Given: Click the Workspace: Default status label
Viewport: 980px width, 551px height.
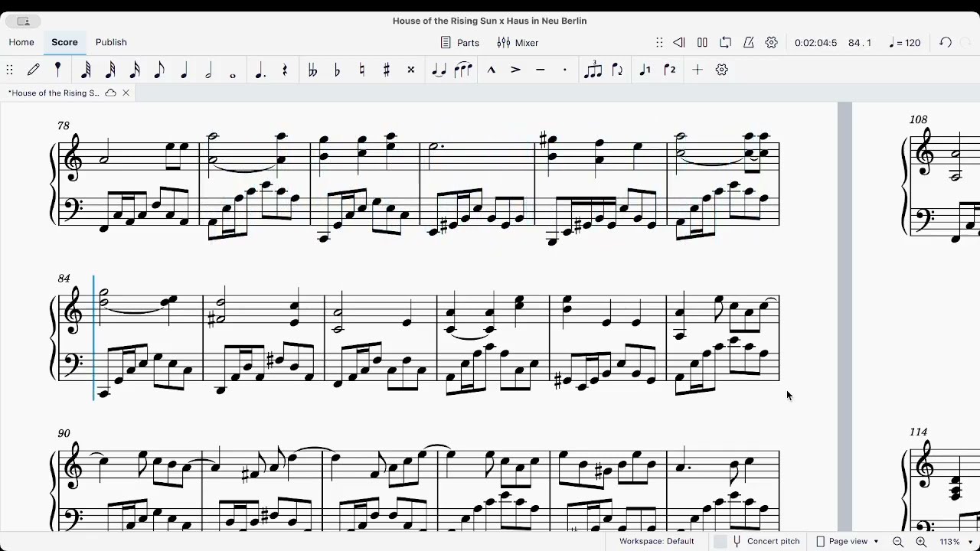Looking at the screenshot, I should coord(657,541).
